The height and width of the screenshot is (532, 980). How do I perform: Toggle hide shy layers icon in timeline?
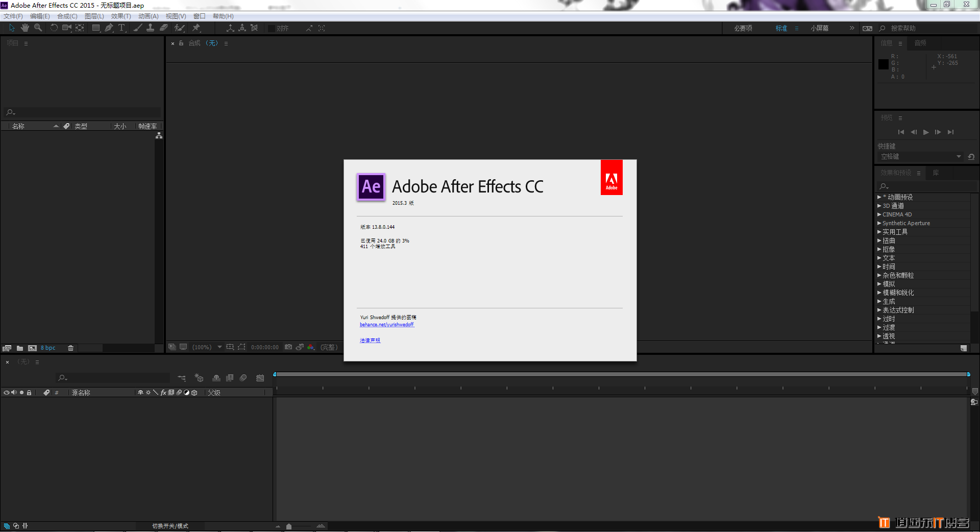pyautogui.click(x=216, y=378)
